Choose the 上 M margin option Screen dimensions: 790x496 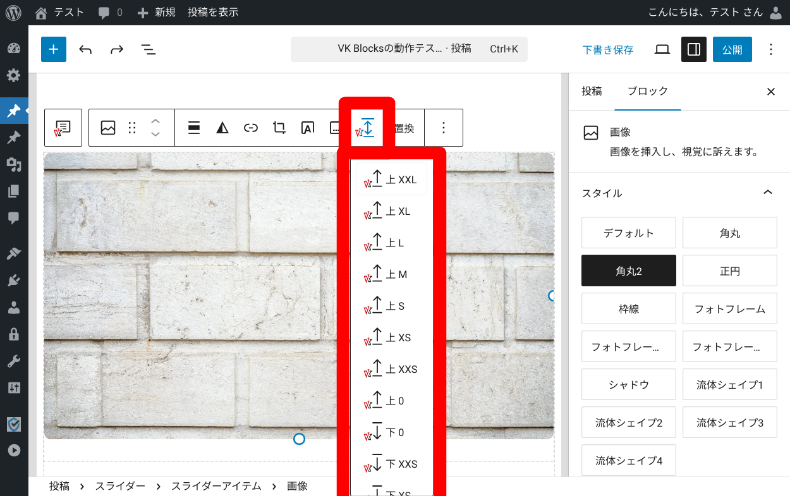391,274
